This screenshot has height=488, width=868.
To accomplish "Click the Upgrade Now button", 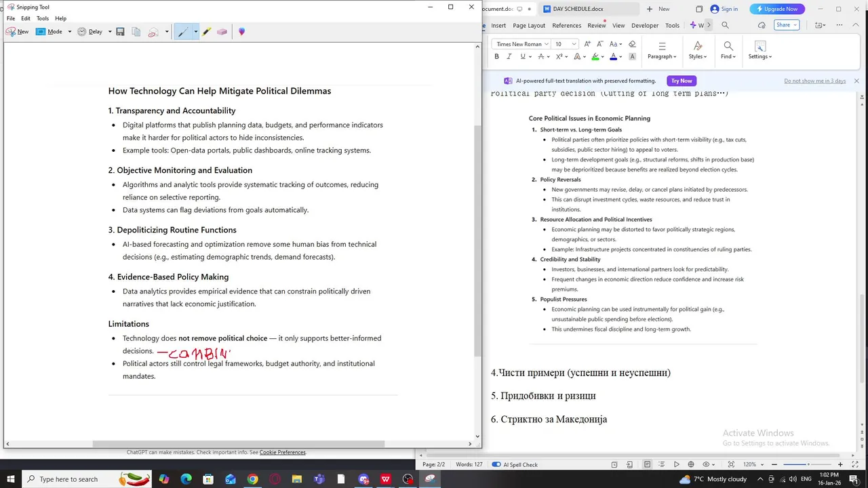I will [777, 9].
